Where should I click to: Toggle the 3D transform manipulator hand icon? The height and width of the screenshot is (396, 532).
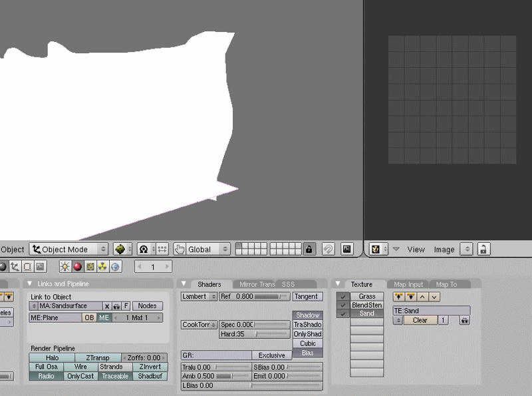point(179,250)
